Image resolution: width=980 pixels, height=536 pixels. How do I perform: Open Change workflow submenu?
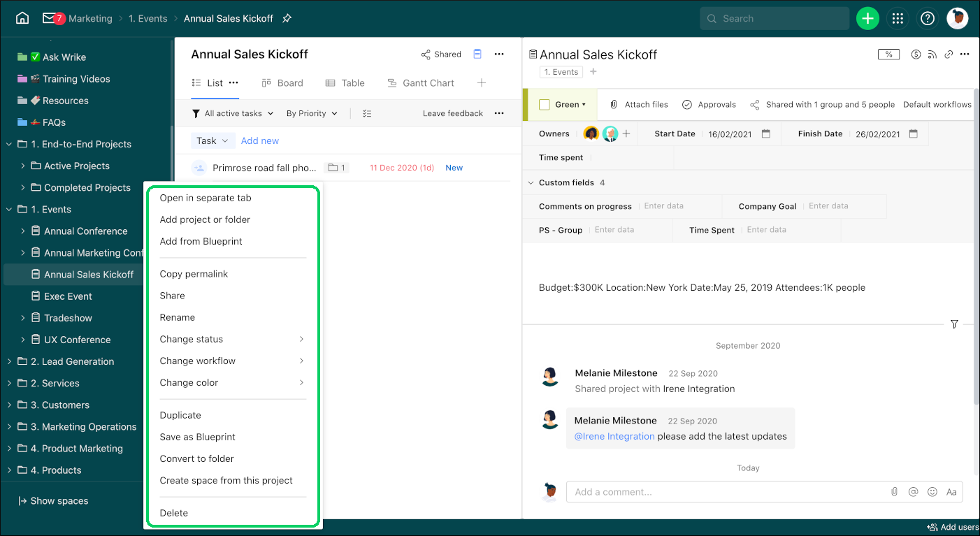pyautogui.click(x=233, y=361)
